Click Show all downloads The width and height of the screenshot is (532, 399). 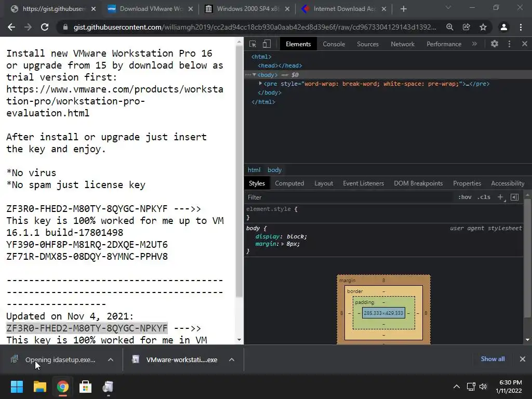pyautogui.click(x=493, y=359)
